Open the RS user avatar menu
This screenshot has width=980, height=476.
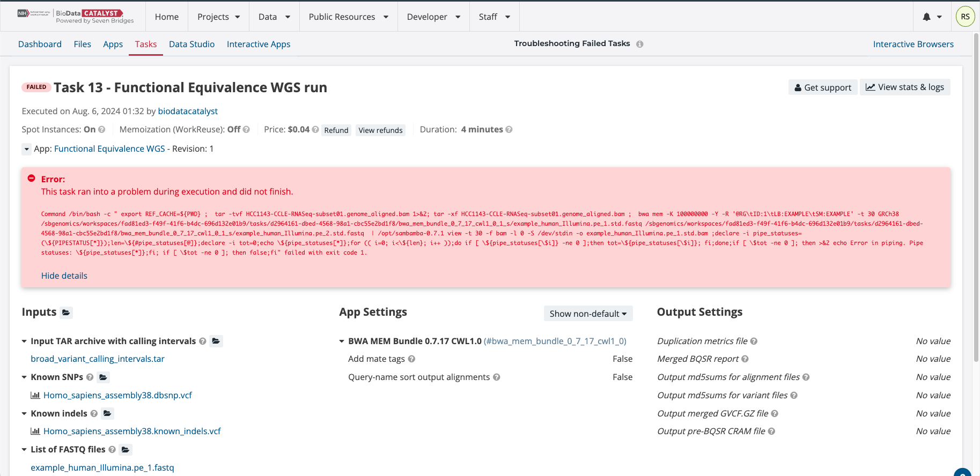click(965, 17)
